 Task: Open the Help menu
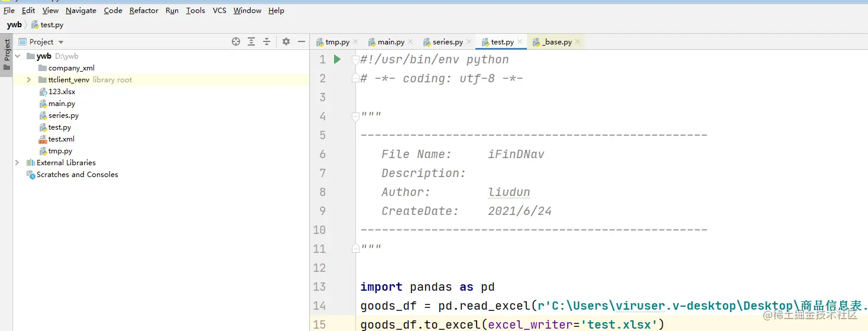276,11
